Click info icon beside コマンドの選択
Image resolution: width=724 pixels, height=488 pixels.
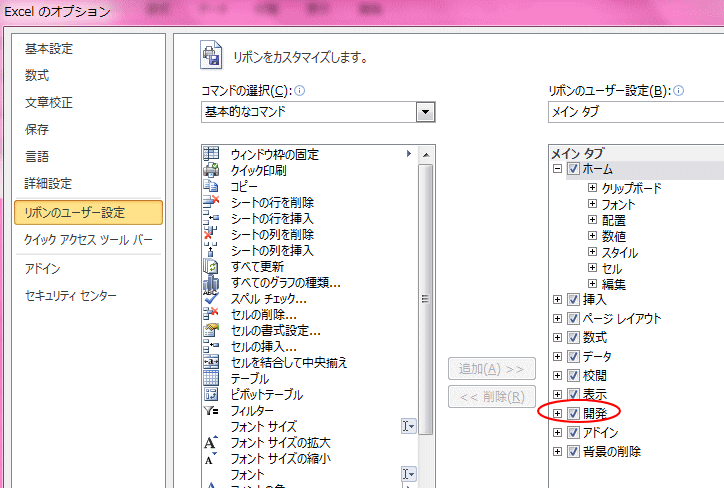point(300,90)
